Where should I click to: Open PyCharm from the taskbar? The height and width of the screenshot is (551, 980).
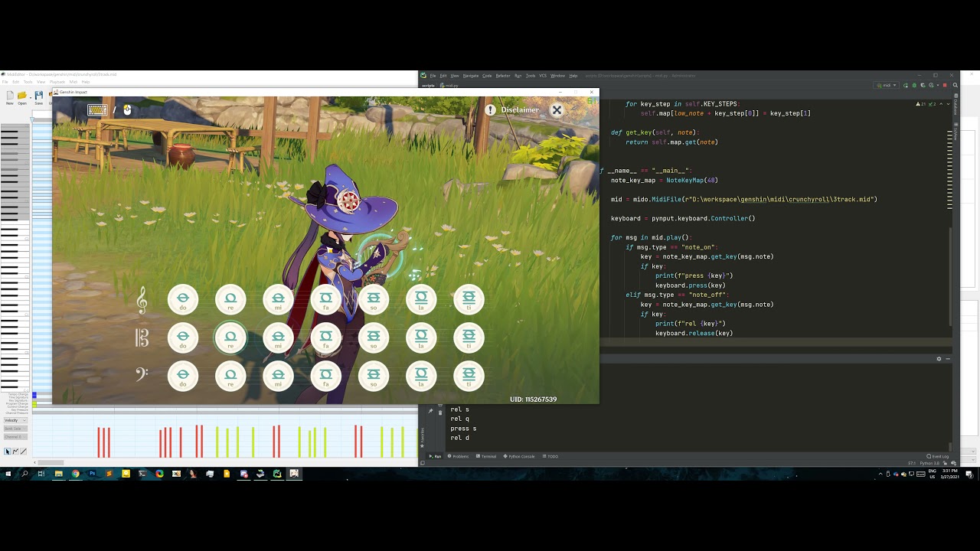click(277, 474)
